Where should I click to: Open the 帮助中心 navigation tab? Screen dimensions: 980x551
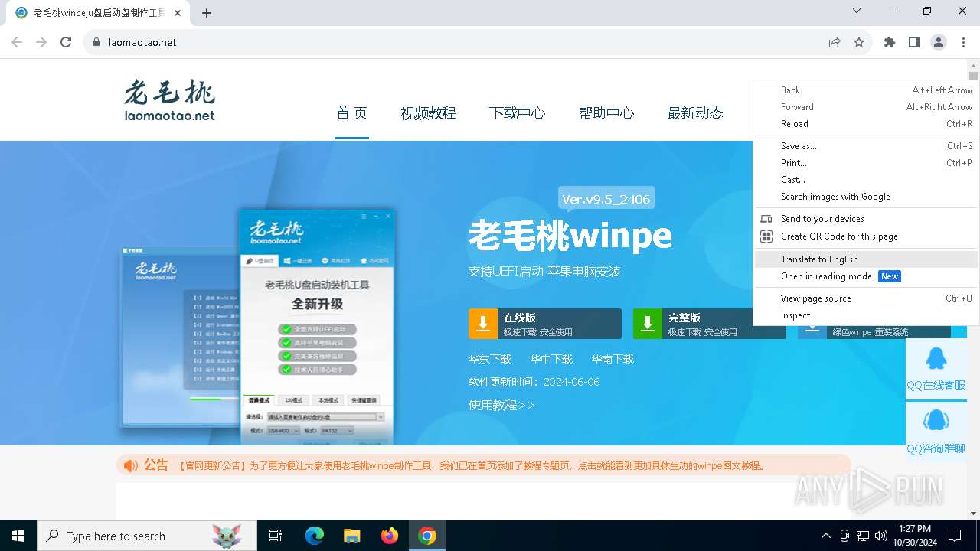pos(606,113)
